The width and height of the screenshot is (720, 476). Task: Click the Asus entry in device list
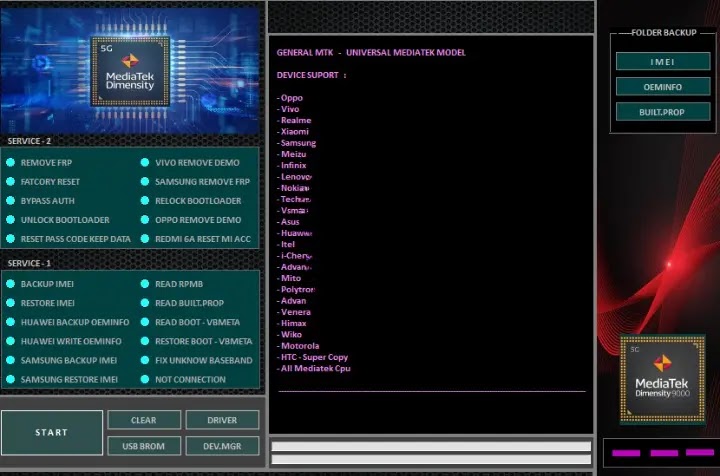pyautogui.click(x=288, y=222)
